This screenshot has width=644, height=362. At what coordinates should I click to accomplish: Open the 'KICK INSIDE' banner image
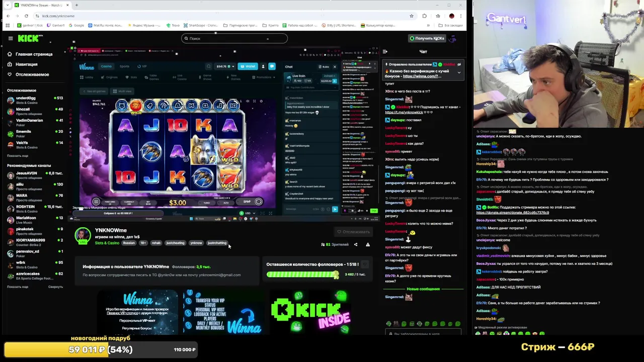[310, 312]
